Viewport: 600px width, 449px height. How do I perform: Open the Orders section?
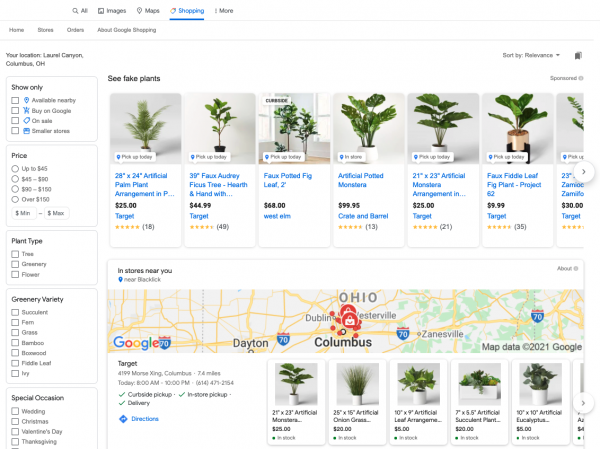click(75, 30)
